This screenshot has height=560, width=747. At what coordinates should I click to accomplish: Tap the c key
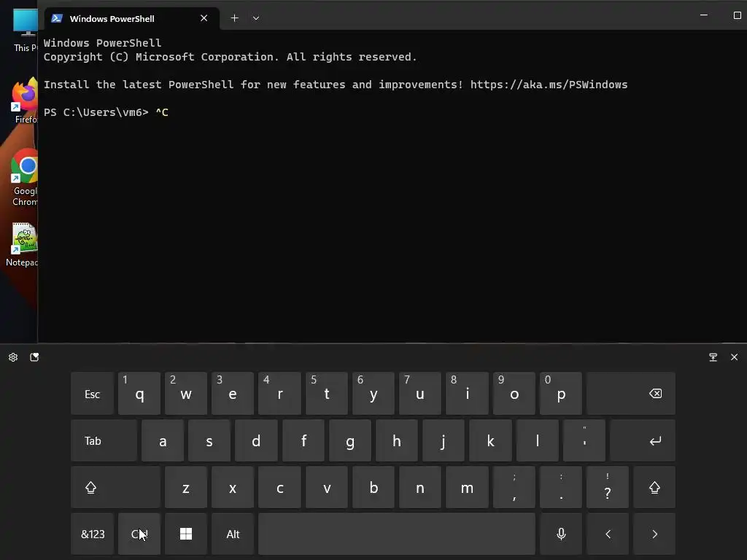(279, 487)
